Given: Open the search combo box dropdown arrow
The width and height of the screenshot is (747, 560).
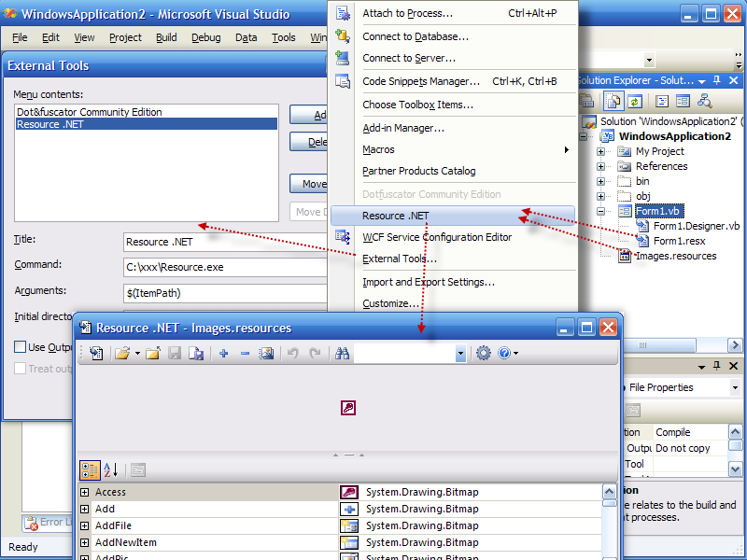Looking at the screenshot, I should (x=460, y=354).
